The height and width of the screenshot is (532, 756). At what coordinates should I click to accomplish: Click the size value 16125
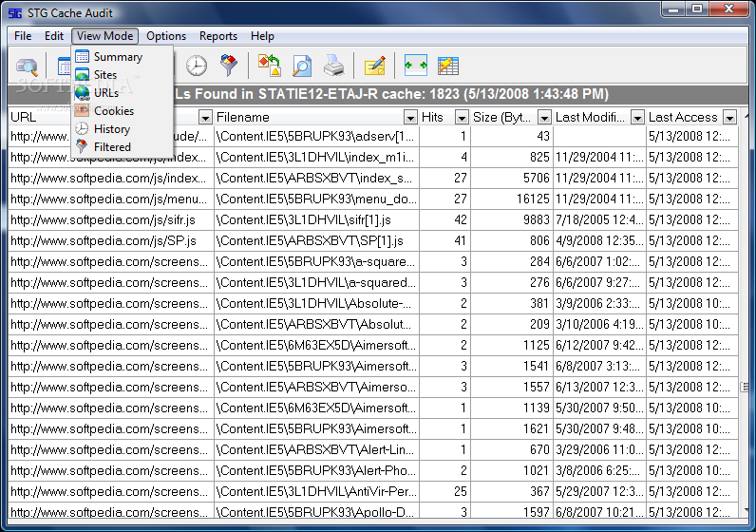pos(533,199)
